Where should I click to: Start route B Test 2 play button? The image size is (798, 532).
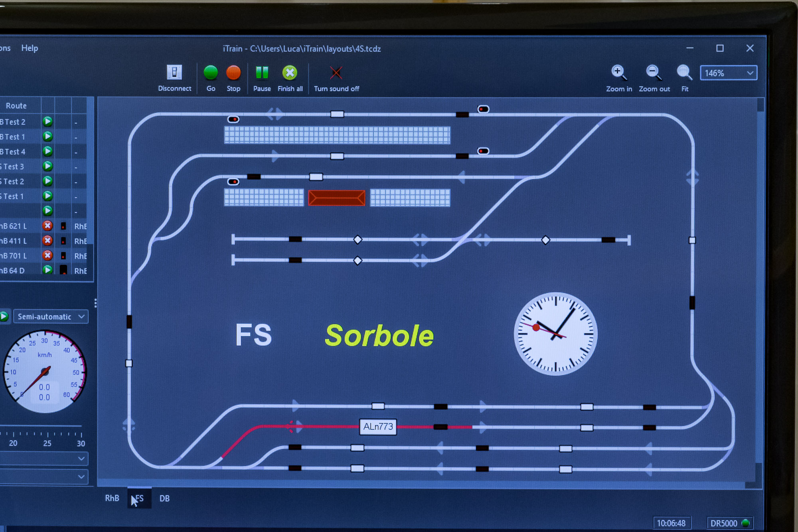click(47, 121)
